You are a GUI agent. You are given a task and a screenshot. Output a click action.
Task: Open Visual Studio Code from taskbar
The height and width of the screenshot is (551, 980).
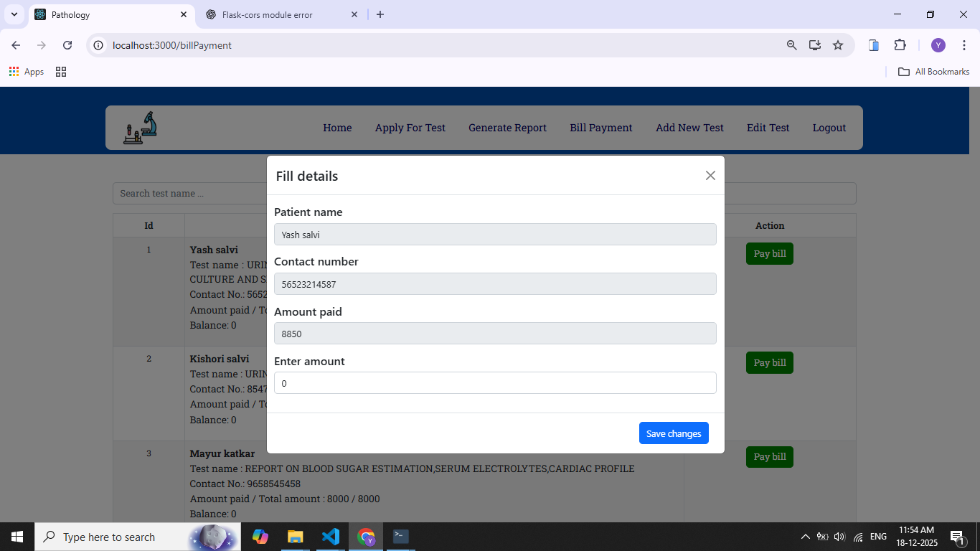pyautogui.click(x=330, y=537)
